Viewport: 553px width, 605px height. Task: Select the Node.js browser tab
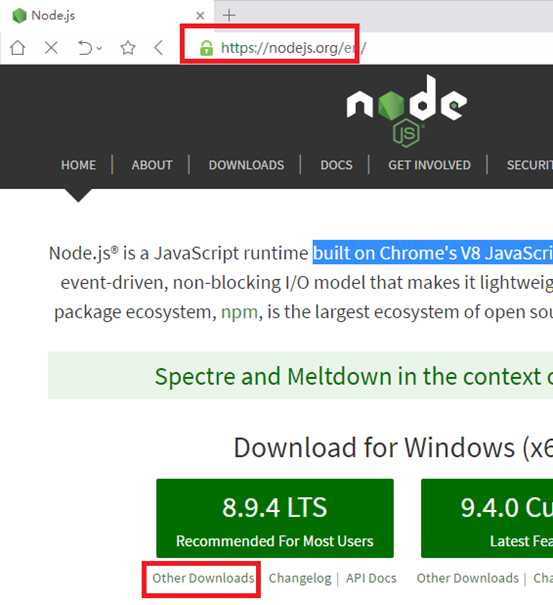pos(107,16)
